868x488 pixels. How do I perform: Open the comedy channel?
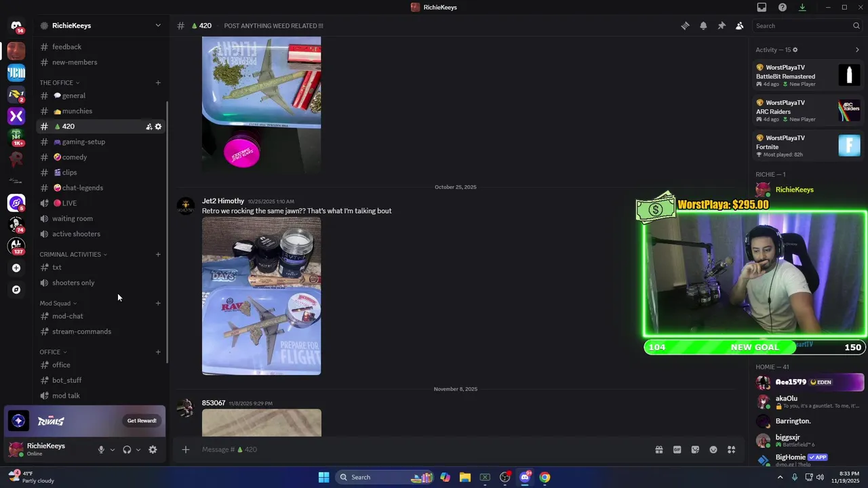point(101,157)
